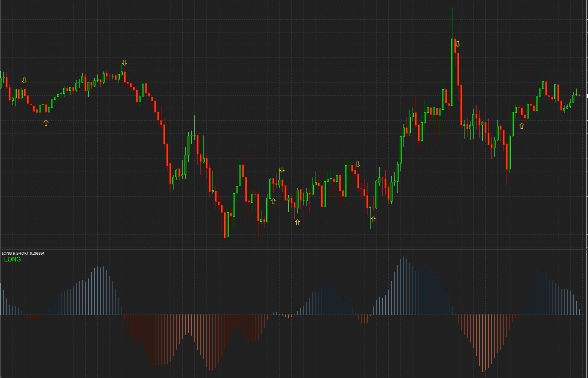Select the sell arrow at the tallest price spike
The width and height of the screenshot is (588, 378).
click(458, 44)
